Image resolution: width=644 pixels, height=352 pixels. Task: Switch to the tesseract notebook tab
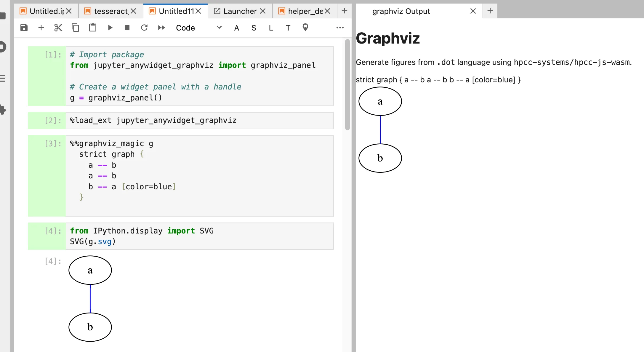tap(111, 11)
